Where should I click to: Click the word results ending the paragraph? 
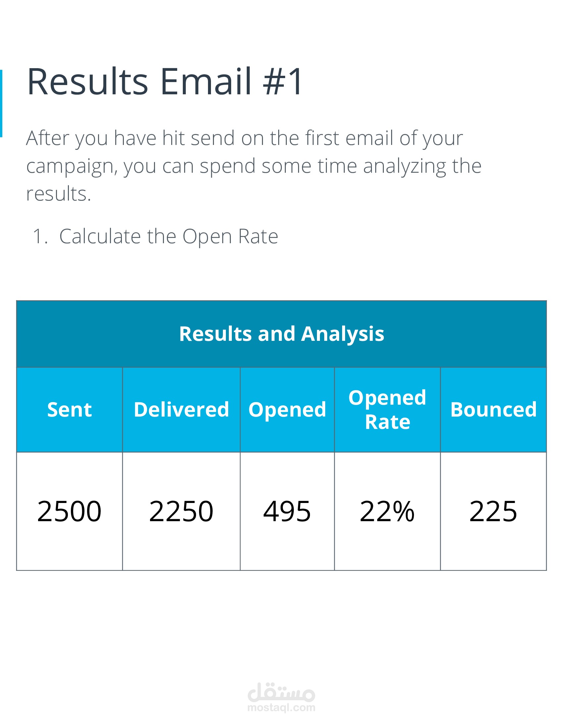click(58, 194)
